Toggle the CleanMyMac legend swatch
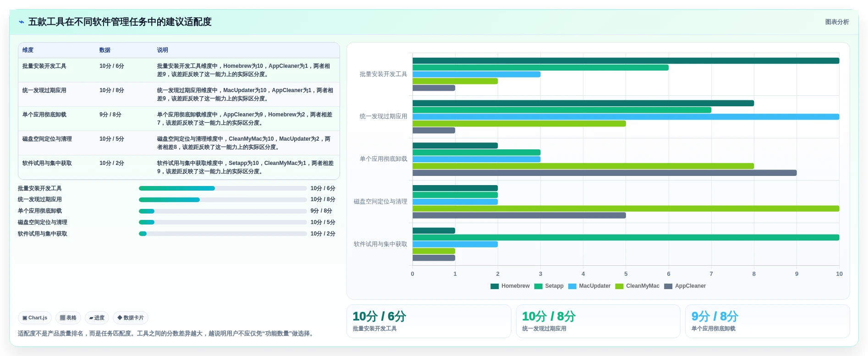868x356 pixels. [619, 286]
